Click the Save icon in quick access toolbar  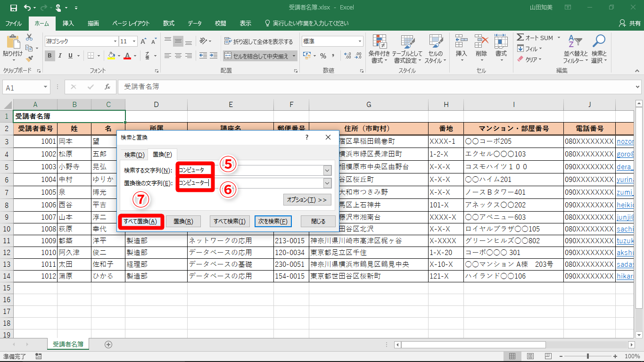[x=13, y=8]
